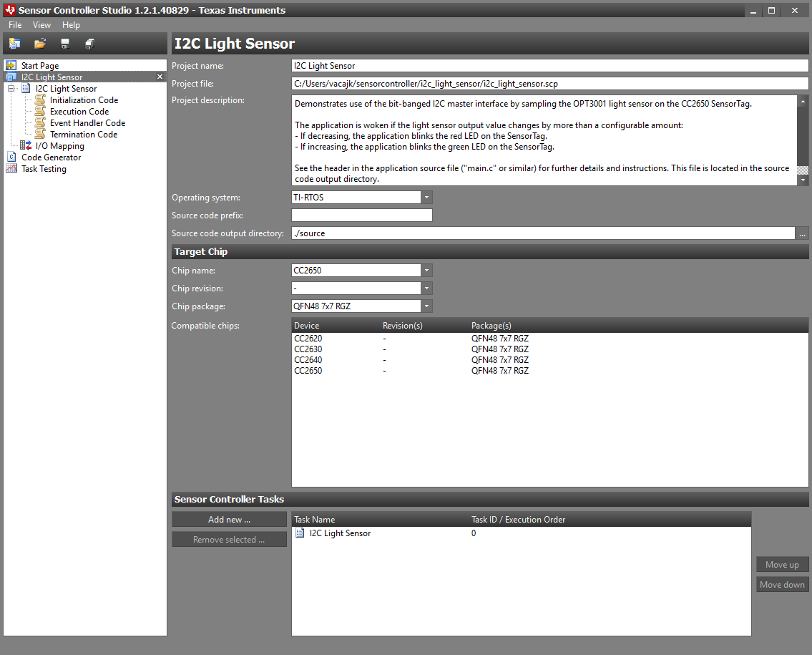812x655 pixels.
Task: Click inside the Project description text box
Action: tap(544, 140)
